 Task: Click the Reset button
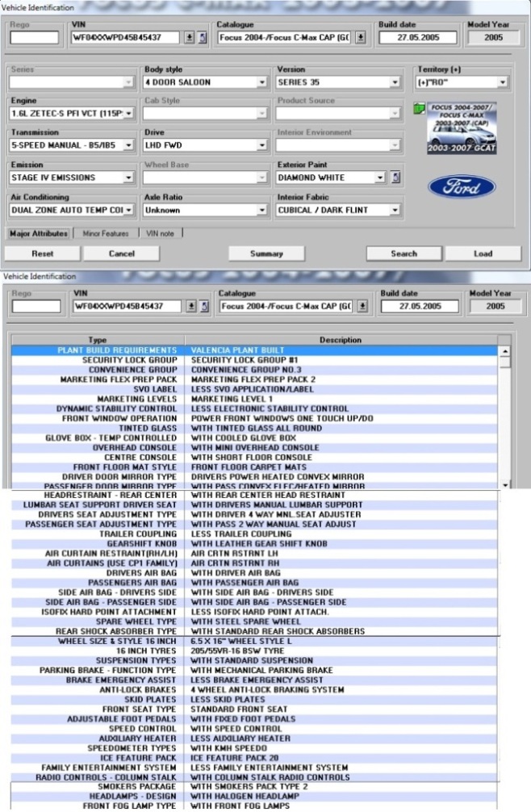point(42,253)
